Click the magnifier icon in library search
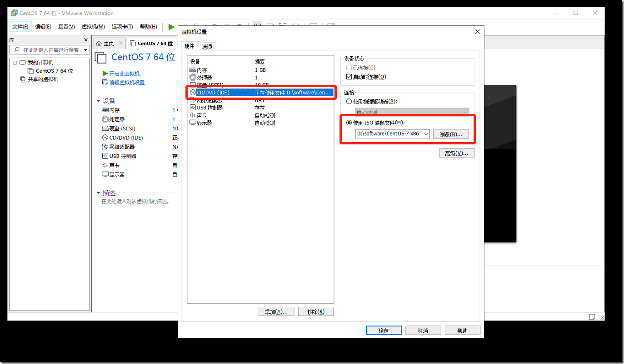 17,50
